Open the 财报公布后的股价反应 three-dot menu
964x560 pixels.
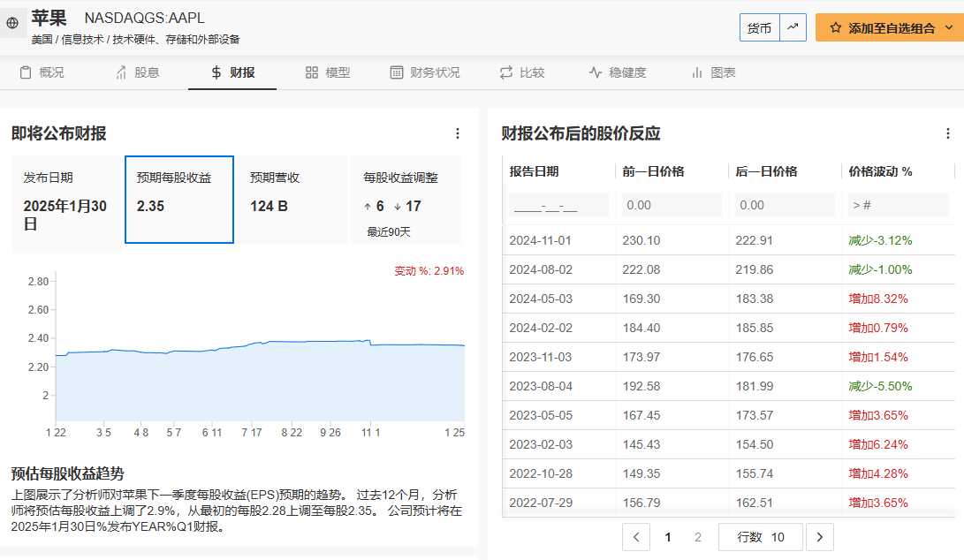point(947,133)
